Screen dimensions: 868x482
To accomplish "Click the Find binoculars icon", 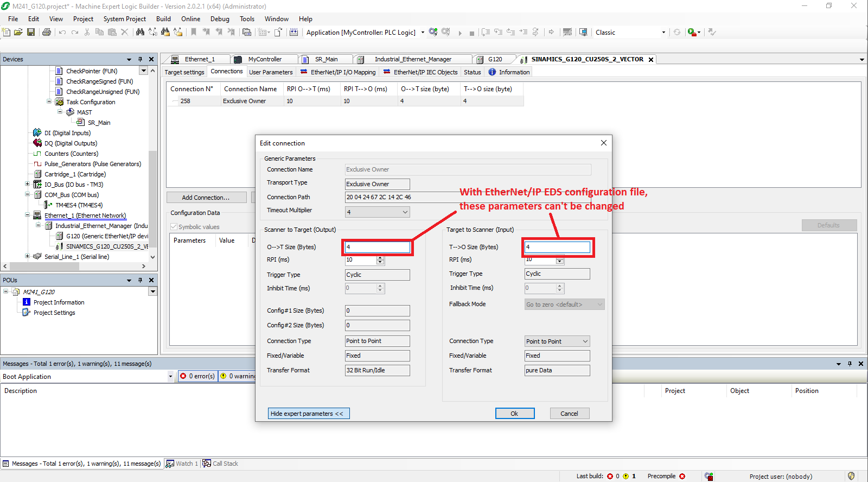I will pos(140,33).
